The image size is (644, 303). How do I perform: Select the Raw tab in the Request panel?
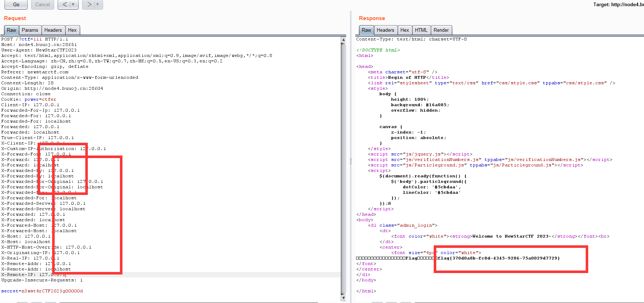pos(12,30)
